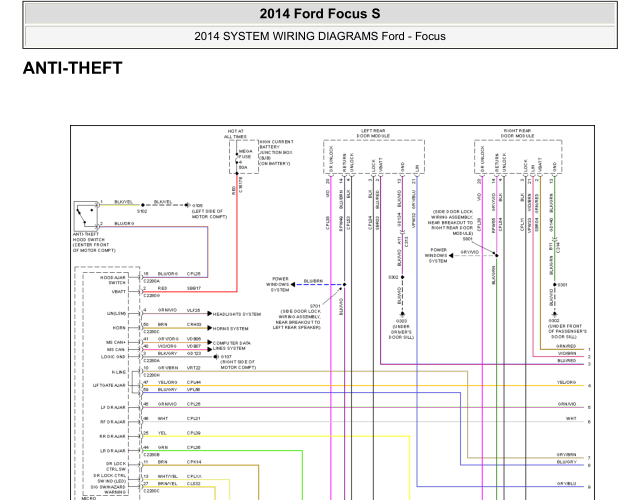Click 'HORN' pin label on module
The height and width of the screenshot is (500, 630).
point(119,328)
